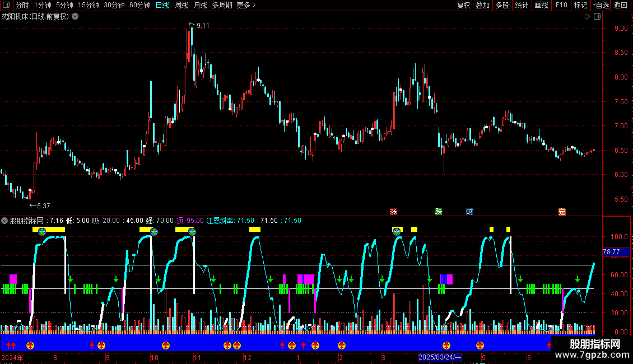
Task: Click the diamond icon at chart top right
Action: click(x=587, y=17)
